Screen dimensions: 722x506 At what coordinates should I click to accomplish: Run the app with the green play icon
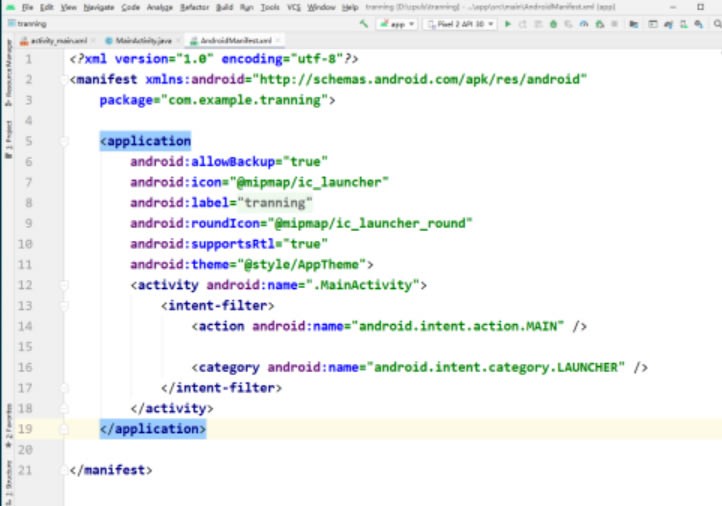pos(508,23)
